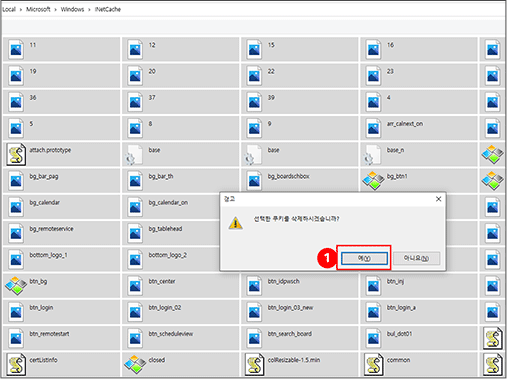
Task: Select the bg_boardschbox image icon
Action: point(254,181)
